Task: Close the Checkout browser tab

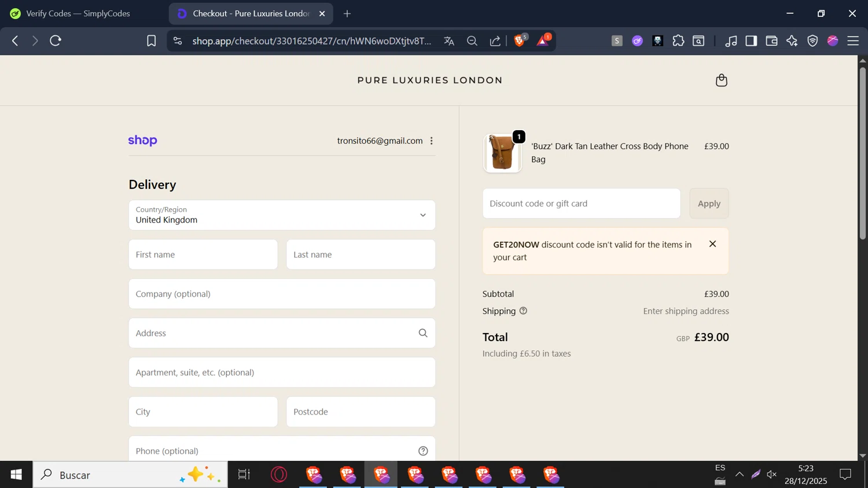Action: [x=322, y=13]
